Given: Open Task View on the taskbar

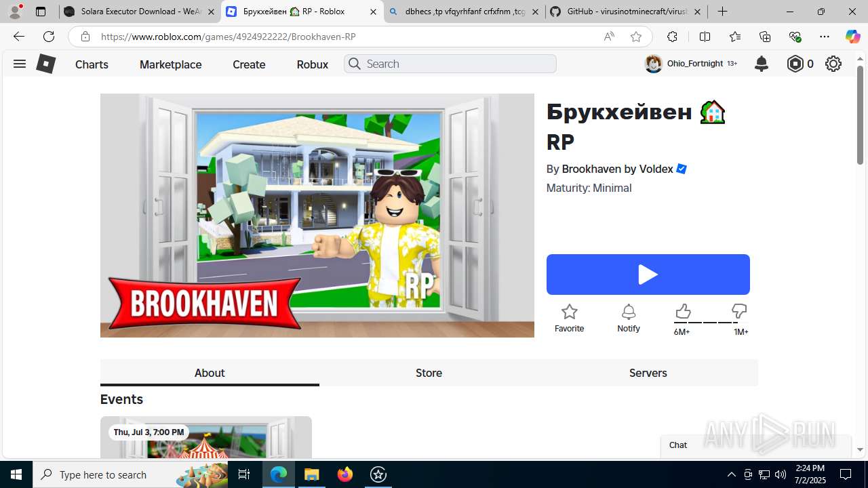Looking at the screenshot, I should pos(245,474).
